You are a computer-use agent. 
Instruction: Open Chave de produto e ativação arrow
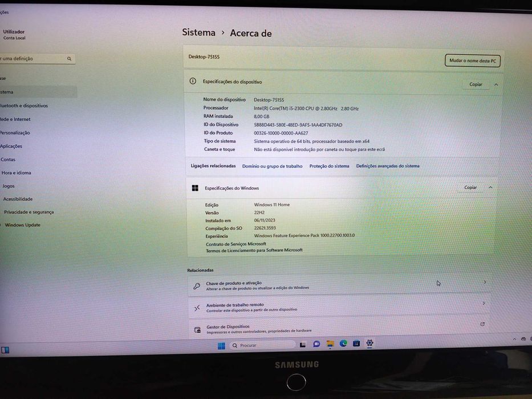tap(485, 282)
